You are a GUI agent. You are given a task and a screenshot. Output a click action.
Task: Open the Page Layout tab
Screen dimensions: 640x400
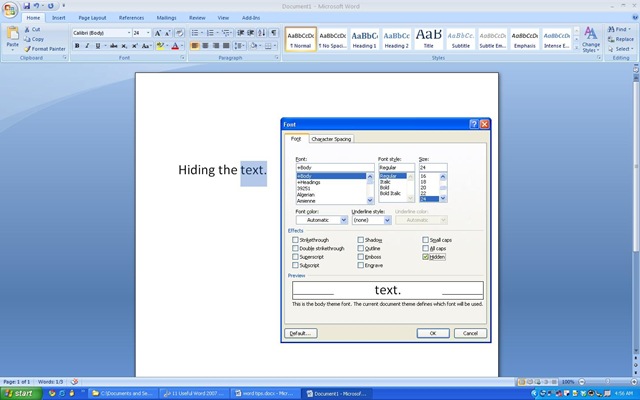92,18
